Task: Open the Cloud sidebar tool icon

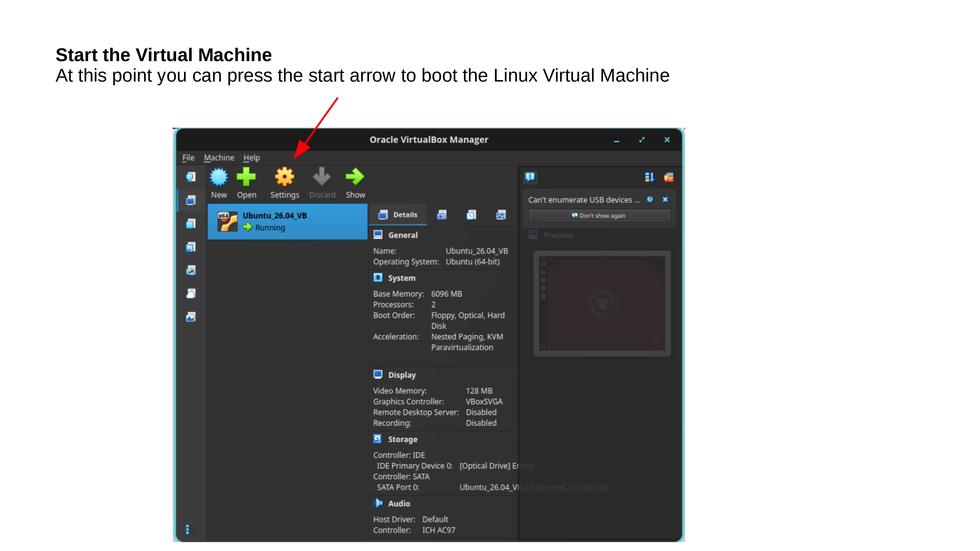Action: (x=190, y=293)
